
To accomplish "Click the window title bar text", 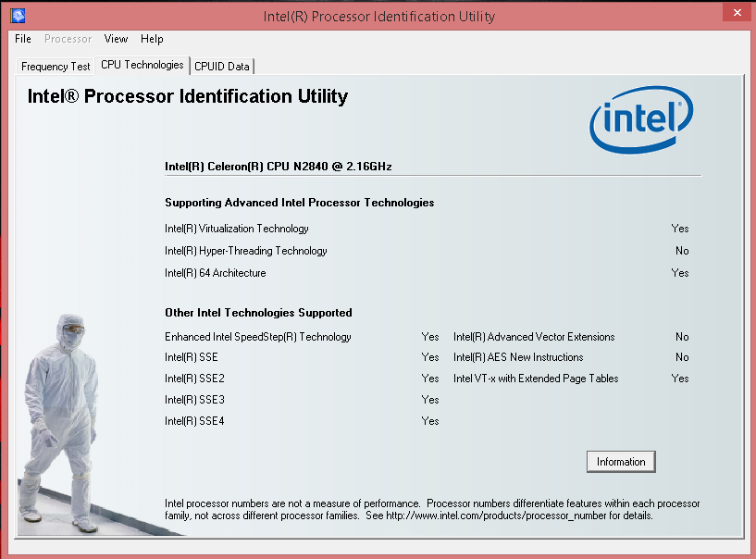I will 379,17.
